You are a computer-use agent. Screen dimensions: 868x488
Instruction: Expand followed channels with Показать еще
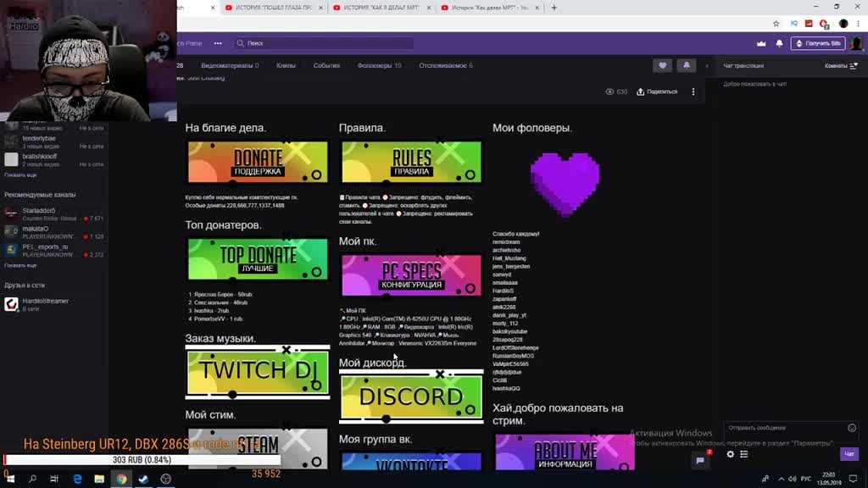coord(20,175)
